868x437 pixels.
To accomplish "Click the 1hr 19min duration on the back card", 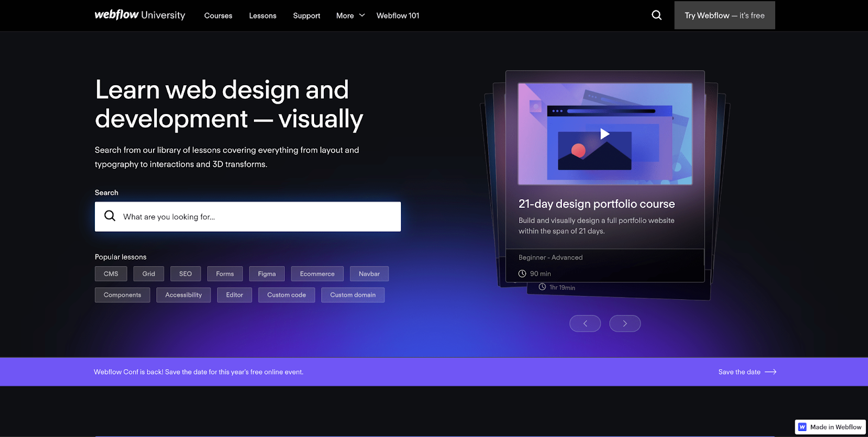I will (x=562, y=287).
